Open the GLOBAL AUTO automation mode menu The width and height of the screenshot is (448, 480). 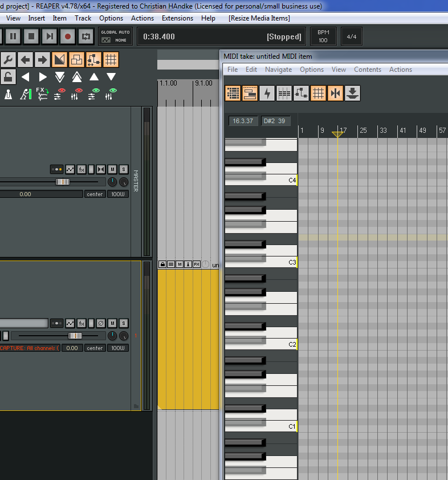115,36
